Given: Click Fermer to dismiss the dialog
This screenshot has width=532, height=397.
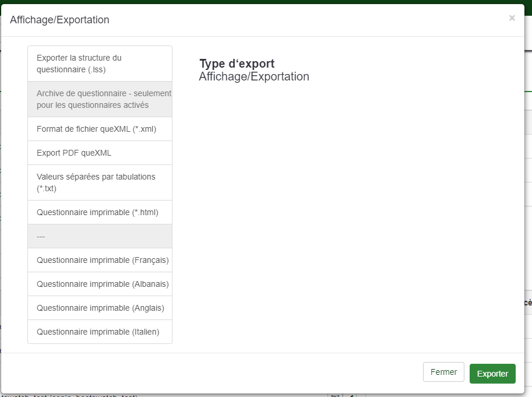Looking at the screenshot, I should 443,372.
